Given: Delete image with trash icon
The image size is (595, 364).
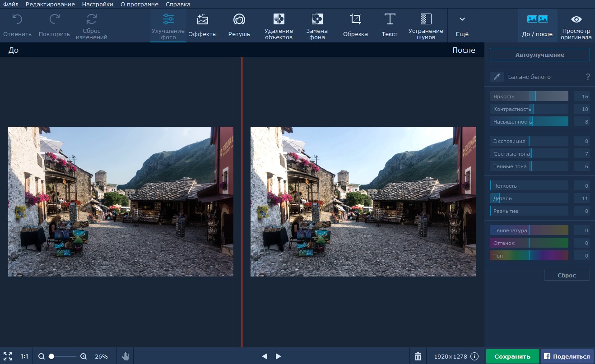Looking at the screenshot, I should (x=418, y=356).
